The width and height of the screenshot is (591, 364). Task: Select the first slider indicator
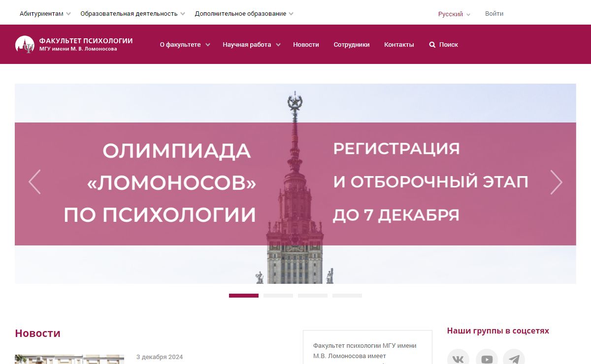tap(244, 296)
